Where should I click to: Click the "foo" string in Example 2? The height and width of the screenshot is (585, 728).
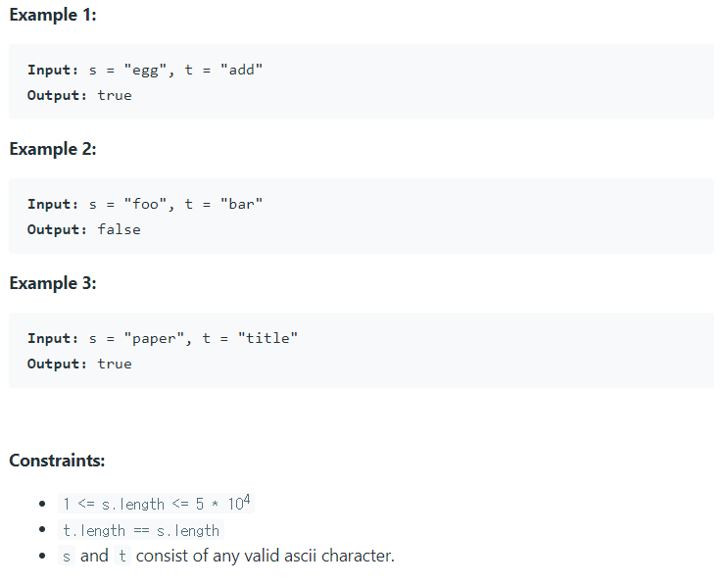tap(145, 204)
